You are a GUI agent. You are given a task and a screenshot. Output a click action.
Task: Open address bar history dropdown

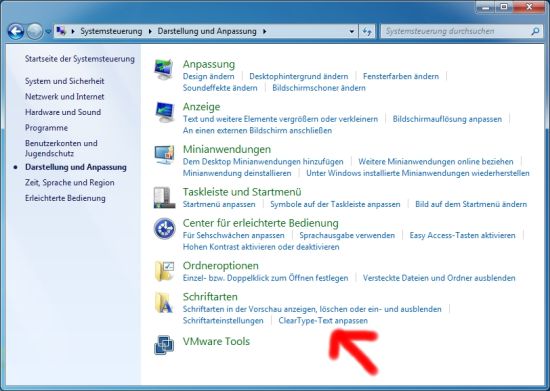(351, 32)
